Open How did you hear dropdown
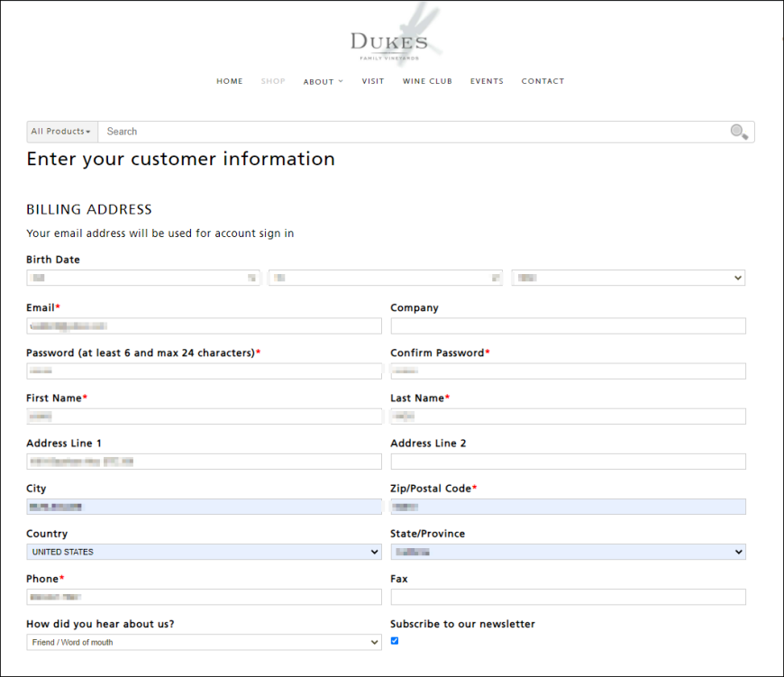Image resolution: width=784 pixels, height=677 pixels. point(204,642)
